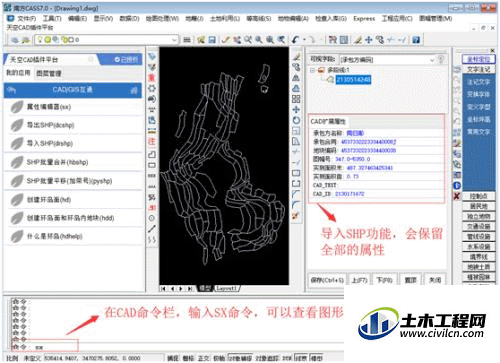The image size is (500, 363).
Task: Click the zoom magnifier toolbar icon
Action: [259, 40]
